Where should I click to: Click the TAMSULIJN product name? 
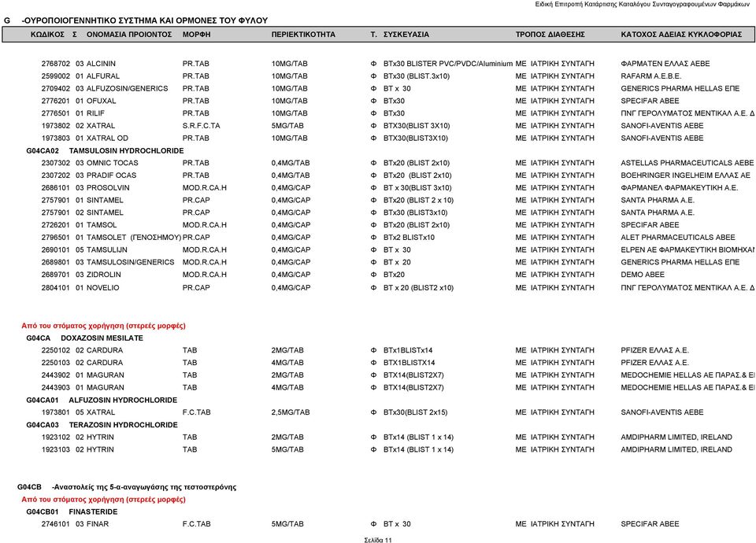point(106,250)
